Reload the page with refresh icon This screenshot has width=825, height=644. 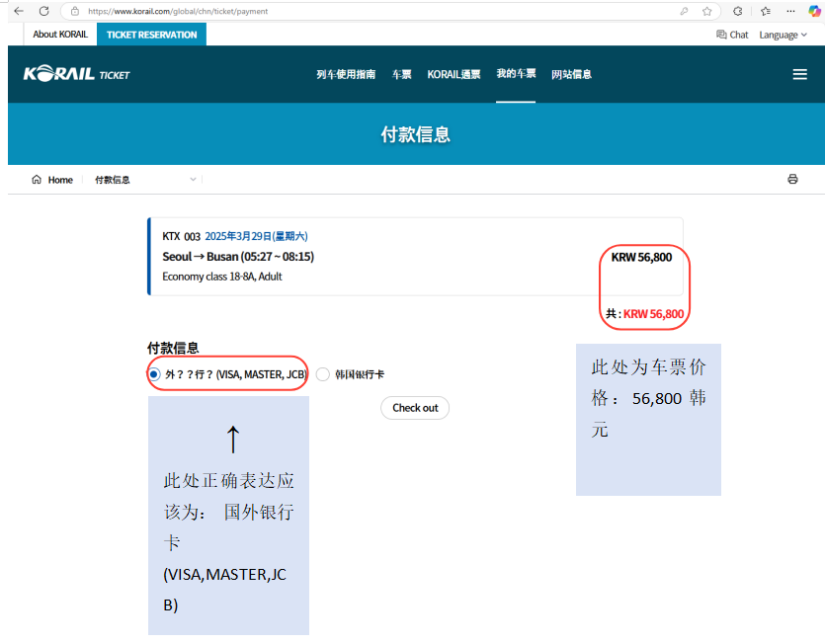[43, 11]
